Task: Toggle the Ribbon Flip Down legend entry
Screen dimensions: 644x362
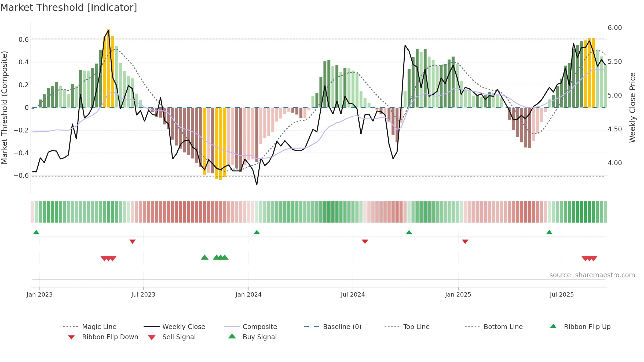Action: [x=103, y=337]
